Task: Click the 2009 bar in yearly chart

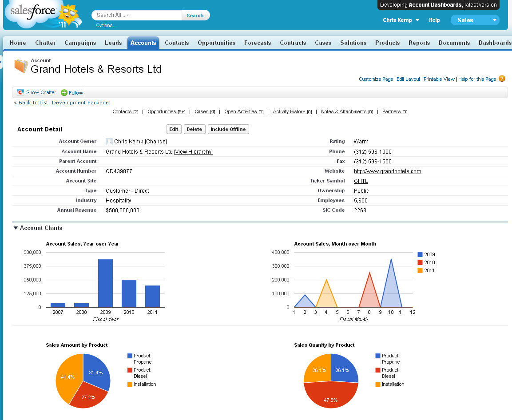Action: (x=105, y=283)
